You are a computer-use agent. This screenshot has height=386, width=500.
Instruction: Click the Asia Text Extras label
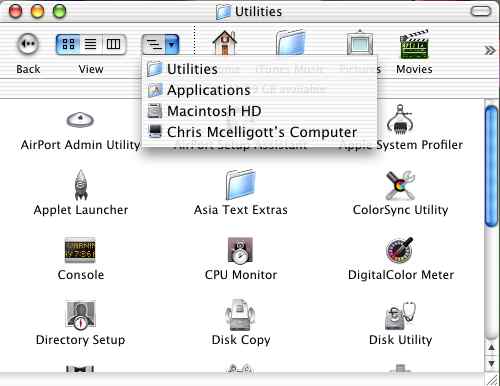pyautogui.click(x=241, y=210)
